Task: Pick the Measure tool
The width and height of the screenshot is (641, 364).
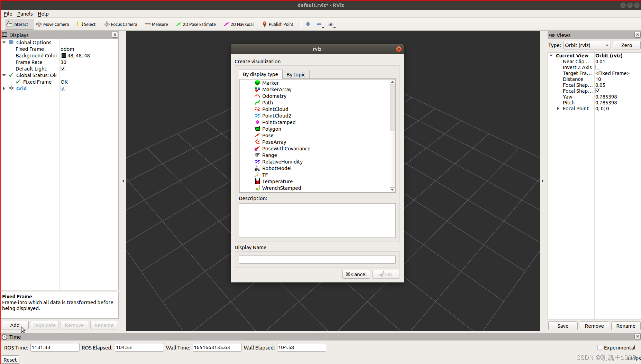Action: [156, 24]
